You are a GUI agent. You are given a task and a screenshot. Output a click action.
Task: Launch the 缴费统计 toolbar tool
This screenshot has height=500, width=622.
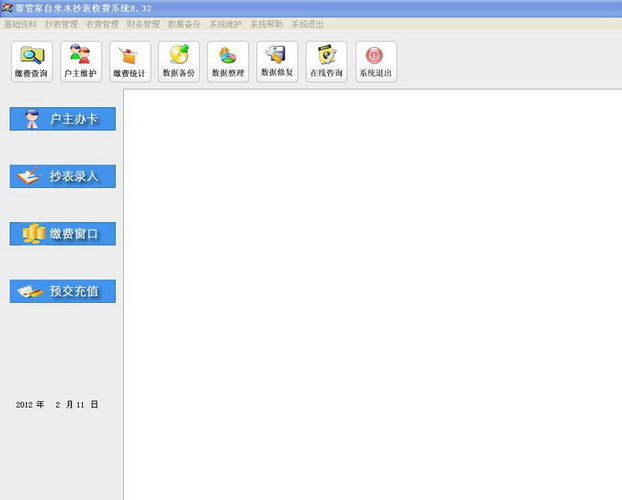pos(130,62)
